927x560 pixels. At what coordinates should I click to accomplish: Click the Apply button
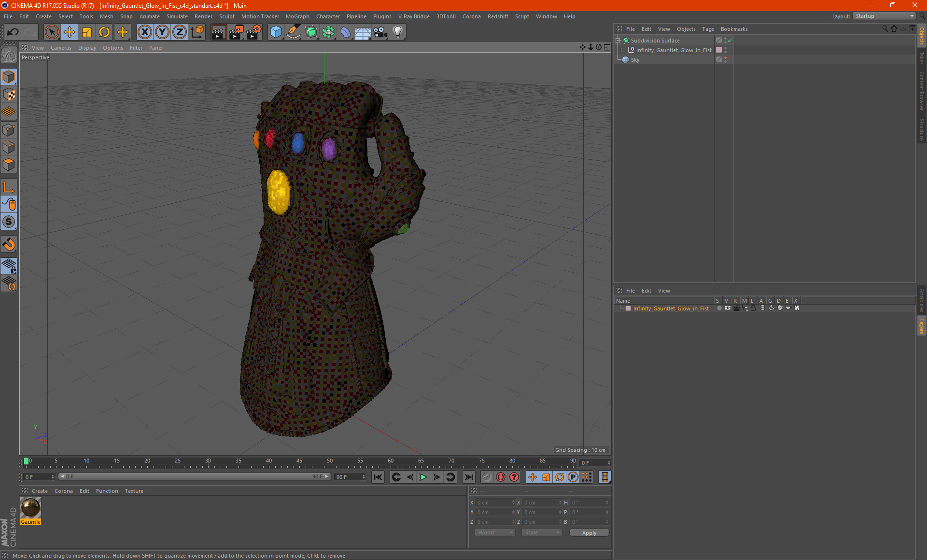click(x=589, y=533)
